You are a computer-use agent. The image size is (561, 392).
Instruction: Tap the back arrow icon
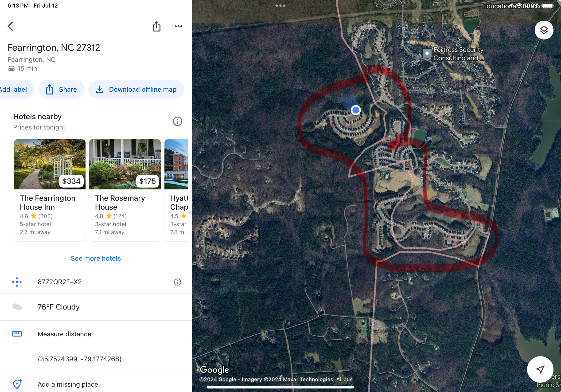pyautogui.click(x=10, y=26)
